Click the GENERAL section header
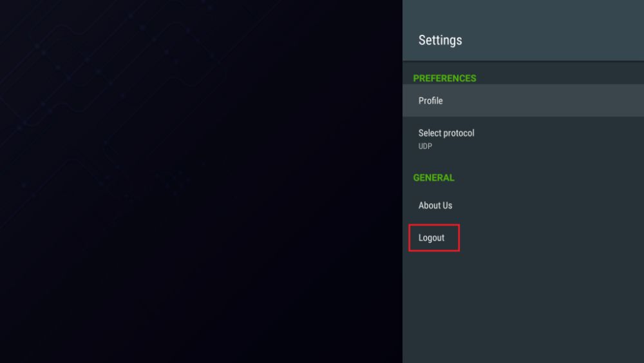This screenshot has height=363, width=644. point(433,177)
